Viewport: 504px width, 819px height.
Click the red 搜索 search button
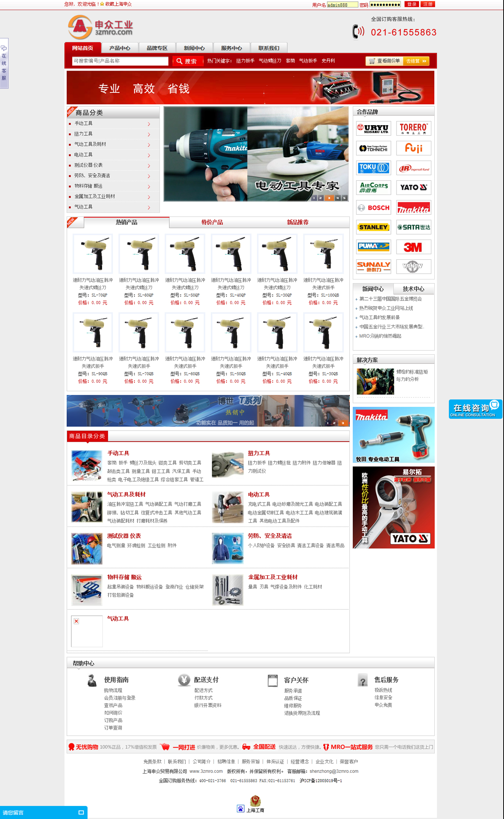187,61
